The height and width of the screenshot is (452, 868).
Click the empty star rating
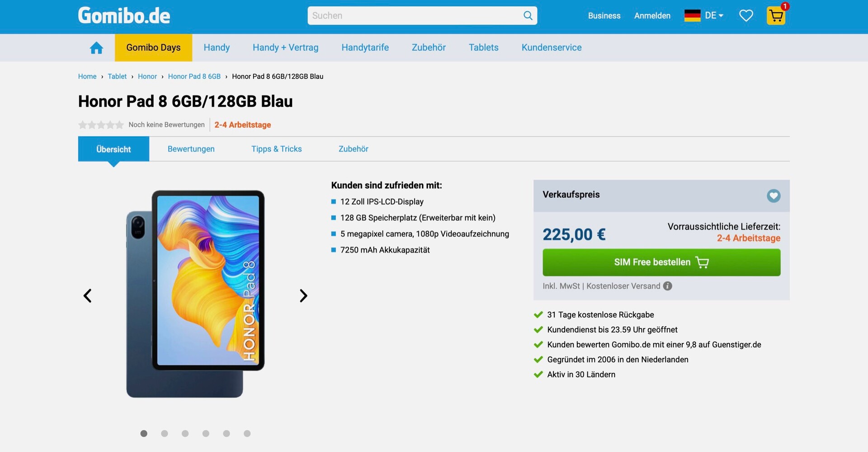[101, 125]
